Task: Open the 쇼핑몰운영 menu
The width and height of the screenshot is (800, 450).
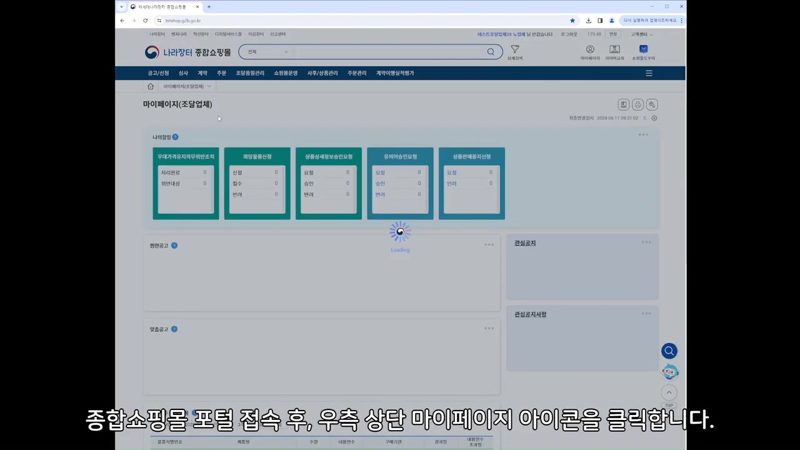Action: 286,73
